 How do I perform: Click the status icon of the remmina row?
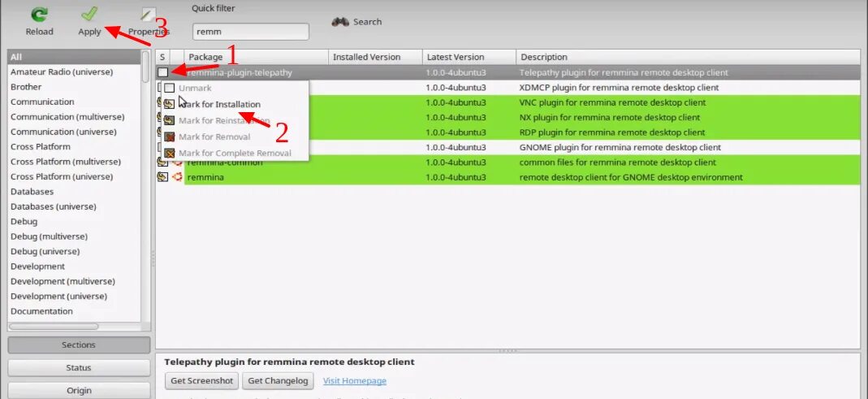pyautogui.click(x=162, y=177)
